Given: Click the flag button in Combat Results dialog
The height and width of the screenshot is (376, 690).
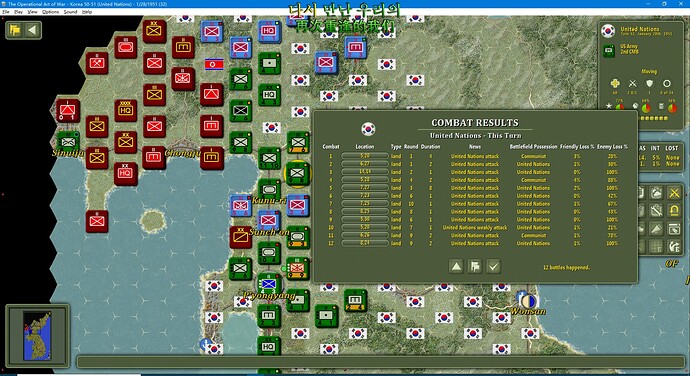Looking at the screenshot, I should (x=475, y=266).
